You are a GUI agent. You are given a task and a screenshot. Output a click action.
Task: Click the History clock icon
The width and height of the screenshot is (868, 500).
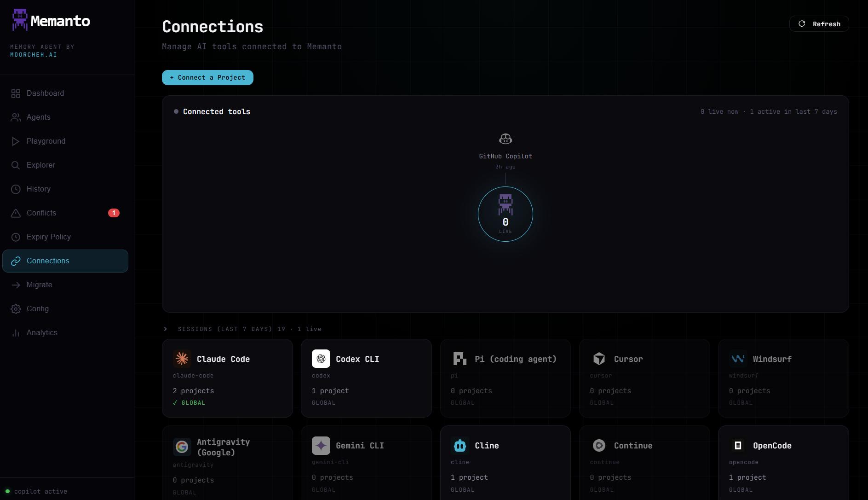[16, 189]
